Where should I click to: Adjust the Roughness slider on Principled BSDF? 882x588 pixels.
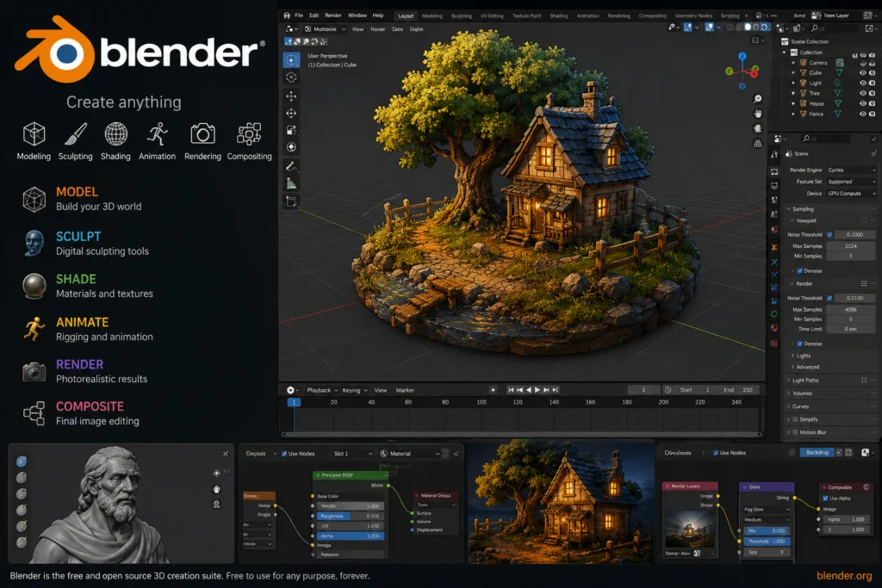click(x=351, y=516)
